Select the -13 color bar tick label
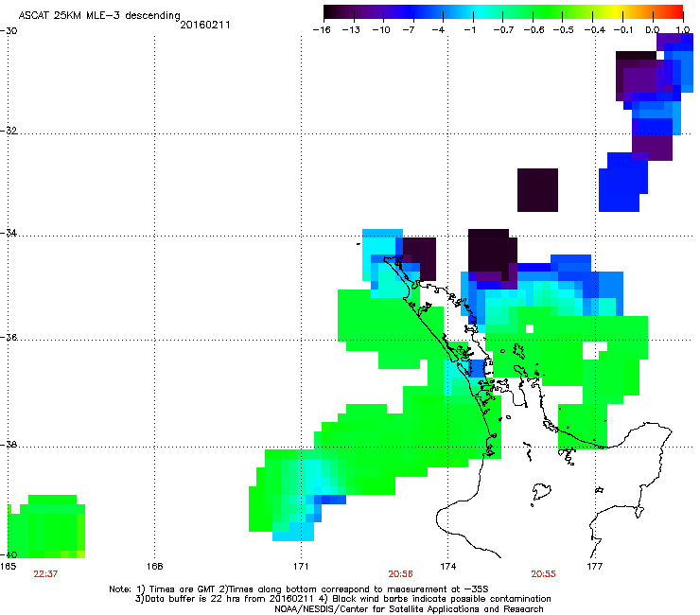Screen dimensions: 700x615 [351, 30]
